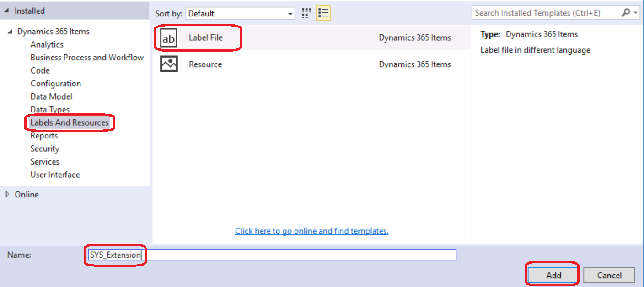
Task: Select the Resource template icon
Action: pyautogui.click(x=169, y=64)
